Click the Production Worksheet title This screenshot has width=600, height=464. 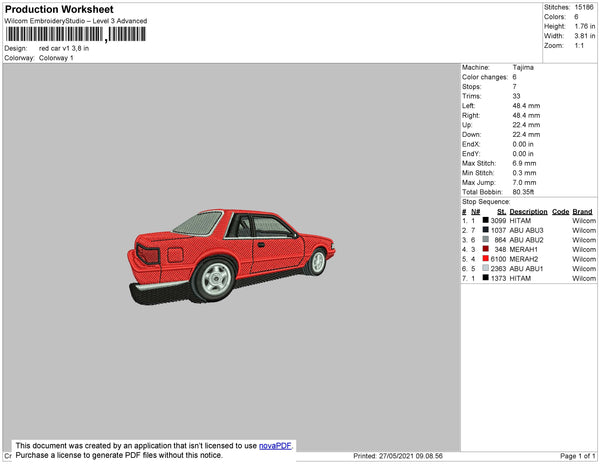[x=59, y=9]
